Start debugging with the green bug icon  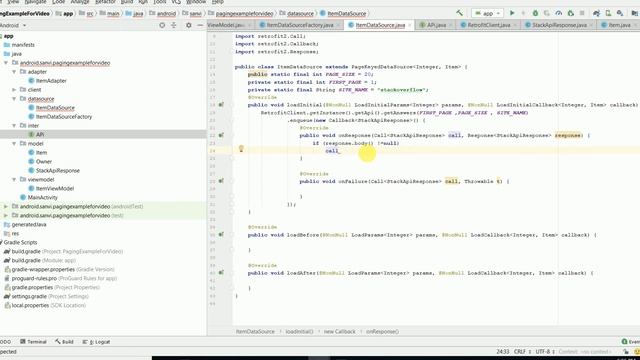[535, 13]
